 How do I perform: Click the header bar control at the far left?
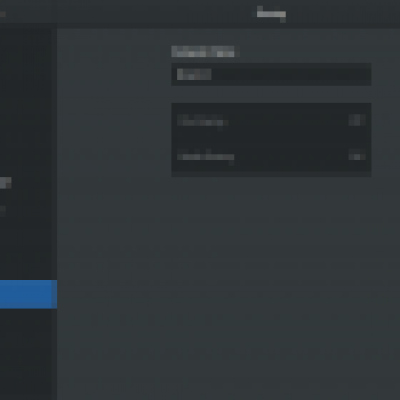pyautogui.click(x=3, y=14)
